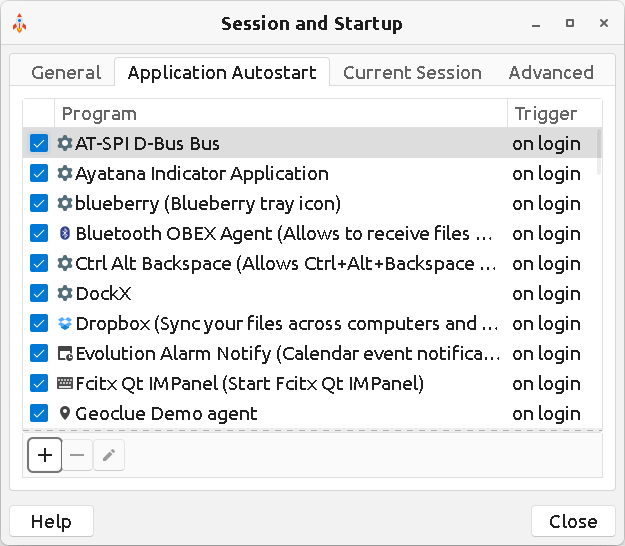625x546 pixels.
Task: Click the program list's vertical scrollbar
Action: tap(599, 152)
